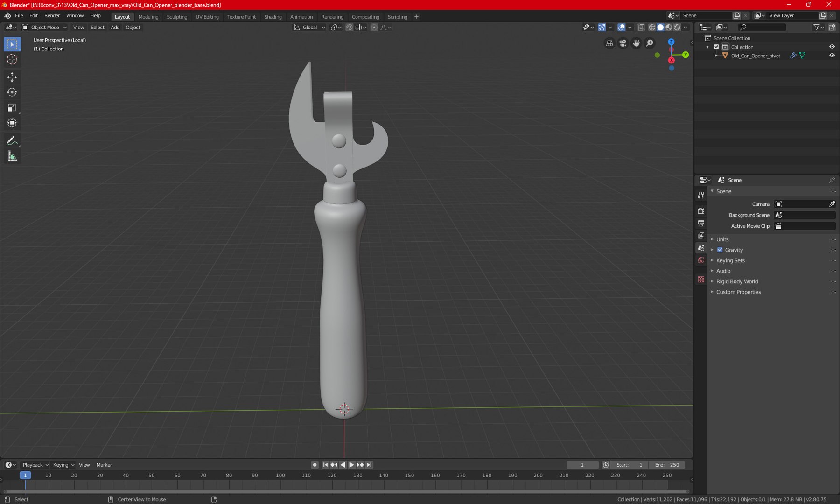Select Old_Can_Opener_pivot in the outliner
This screenshot has width=840, height=504.
pyautogui.click(x=755, y=56)
